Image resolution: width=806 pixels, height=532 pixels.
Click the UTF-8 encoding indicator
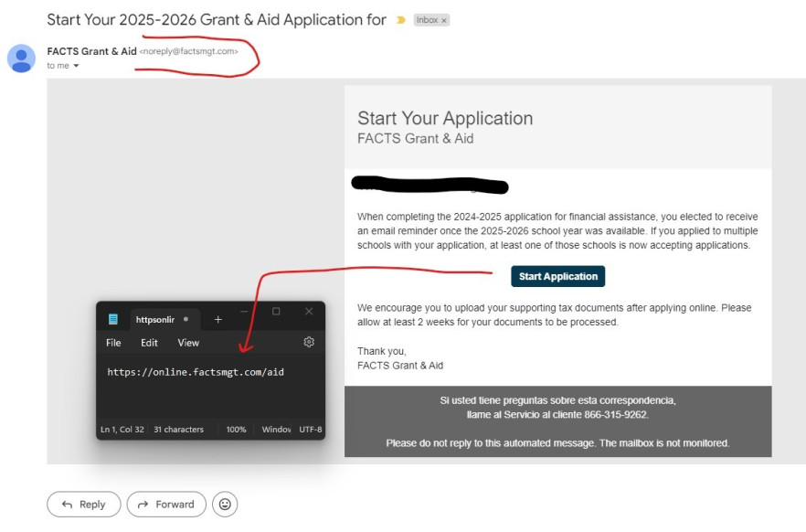tap(311, 430)
